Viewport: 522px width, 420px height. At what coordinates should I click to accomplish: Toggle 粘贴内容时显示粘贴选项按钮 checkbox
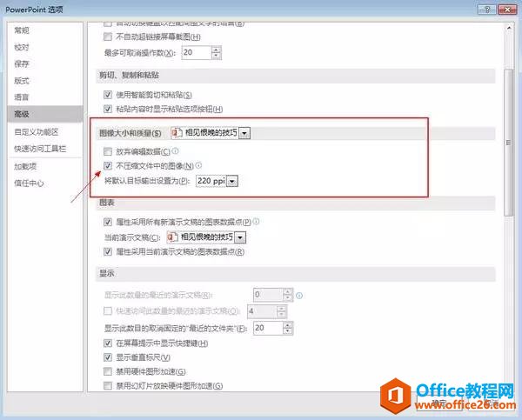tap(108, 109)
